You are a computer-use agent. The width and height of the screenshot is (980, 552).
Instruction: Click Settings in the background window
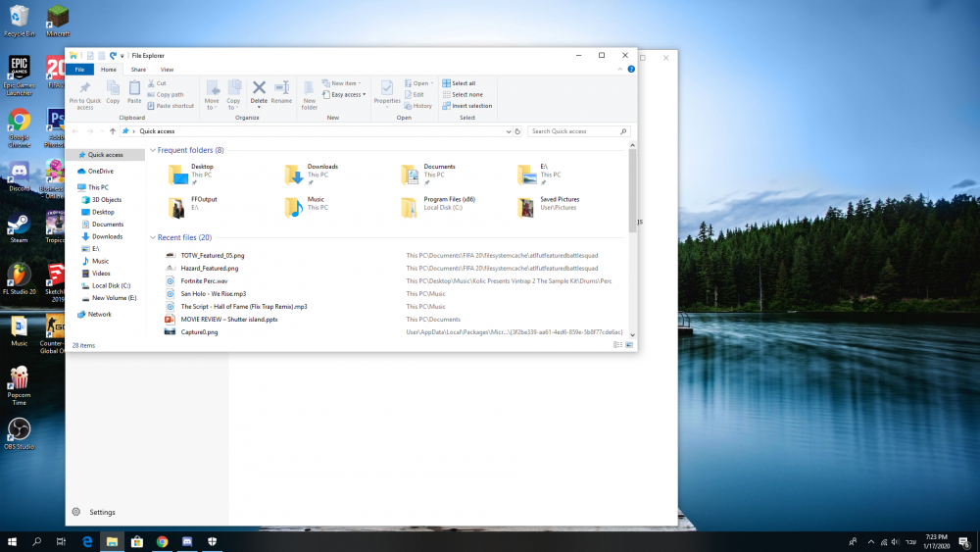click(102, 512)
